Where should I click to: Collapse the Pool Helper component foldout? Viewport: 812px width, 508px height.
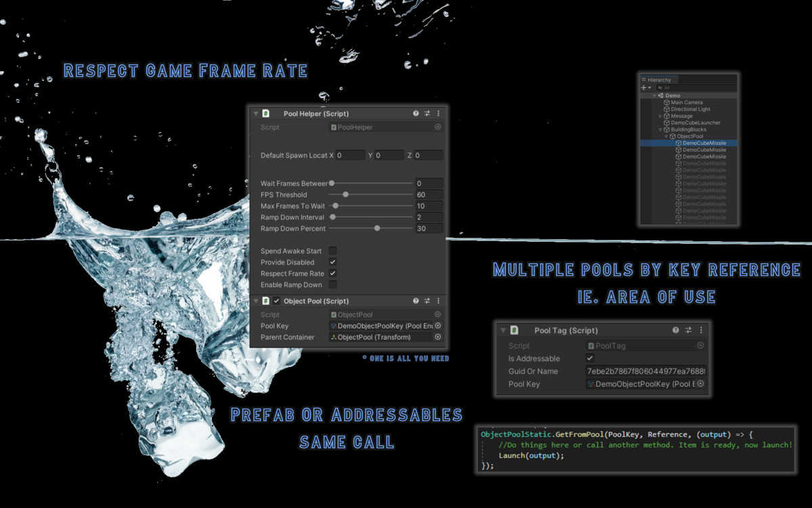click(256, 114)
